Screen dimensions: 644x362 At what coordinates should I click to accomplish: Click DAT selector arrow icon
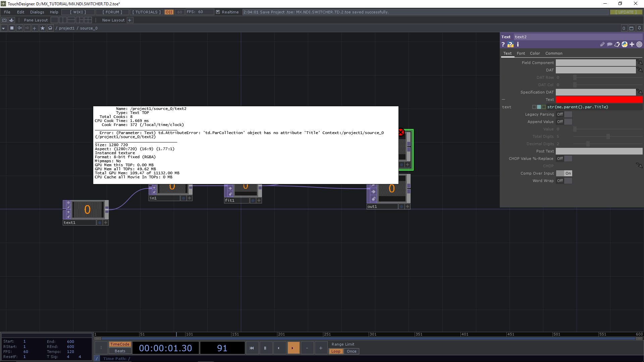point(639,70)
